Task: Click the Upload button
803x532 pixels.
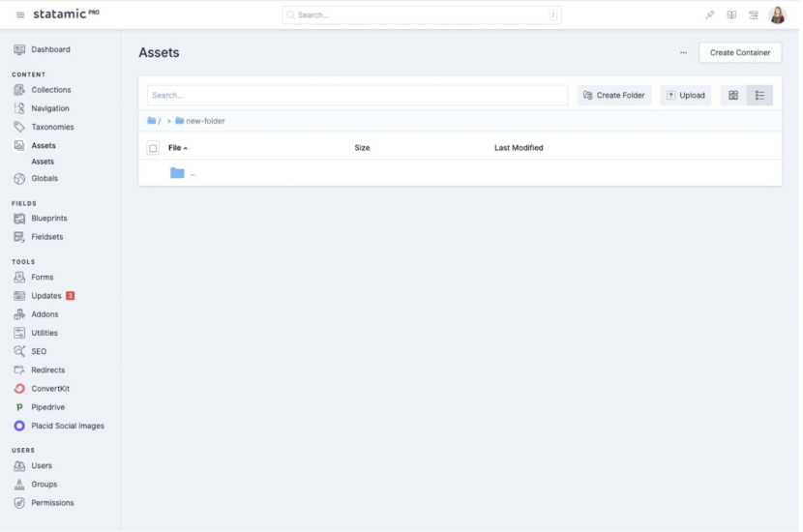Action: [x=685, y=95]
